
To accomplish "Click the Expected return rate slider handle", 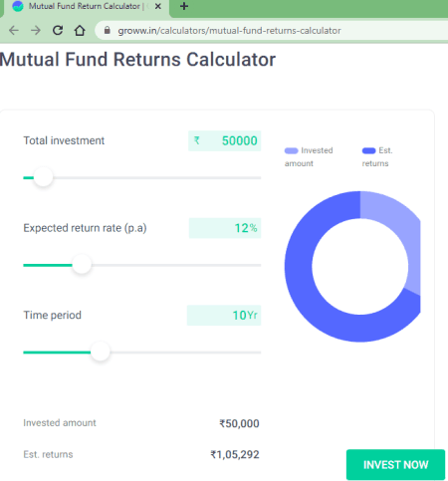I will 82,264.
